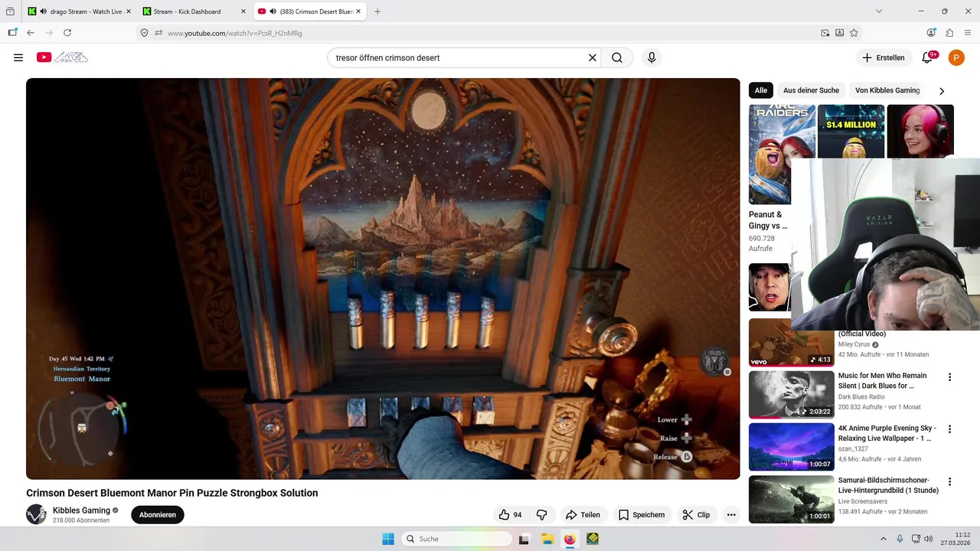The width and height of the screenshot is (980, 551).
Task: Open Windows Start menu
Action: (388, 539)
